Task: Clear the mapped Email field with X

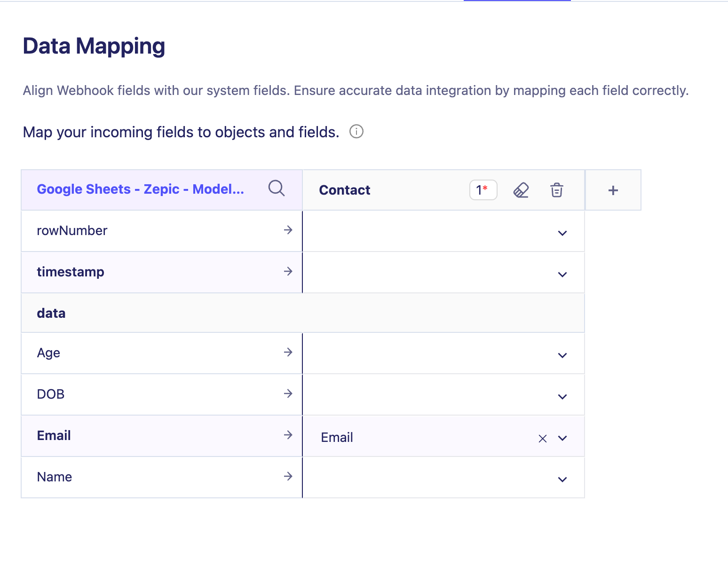Action: [542, 439]
